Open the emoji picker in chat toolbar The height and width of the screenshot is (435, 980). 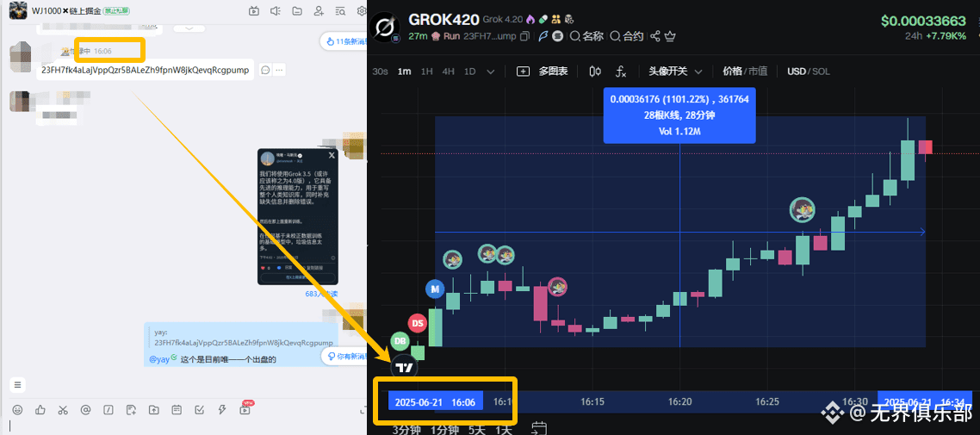click(x=17, y=410)
